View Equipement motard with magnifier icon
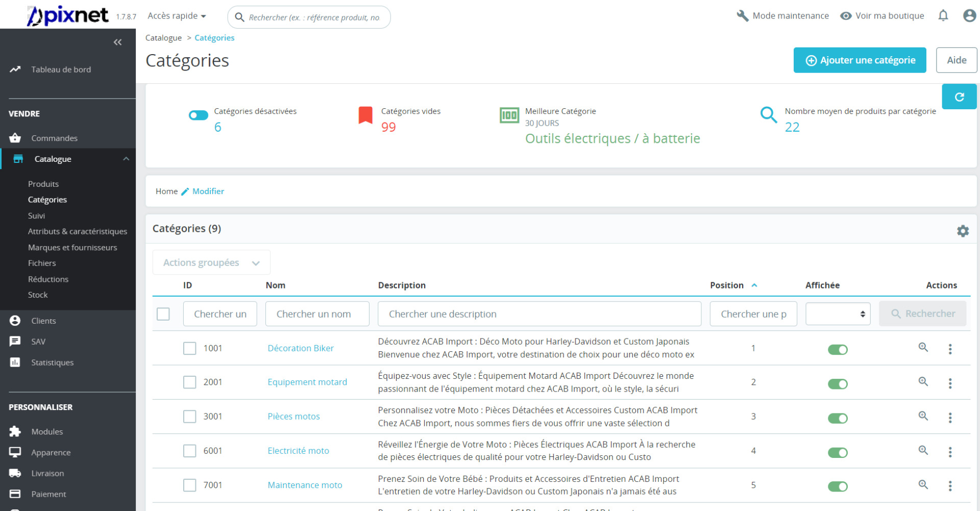Image resolution: width=980 pixels, height=511 pixels. click(x=923, y=381)
